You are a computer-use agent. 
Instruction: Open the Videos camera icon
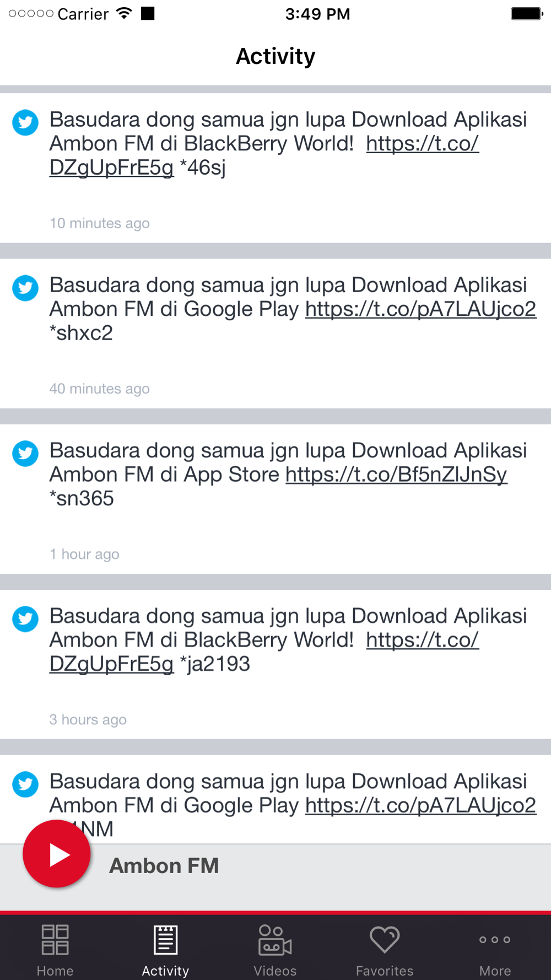(x=275, y=940)
